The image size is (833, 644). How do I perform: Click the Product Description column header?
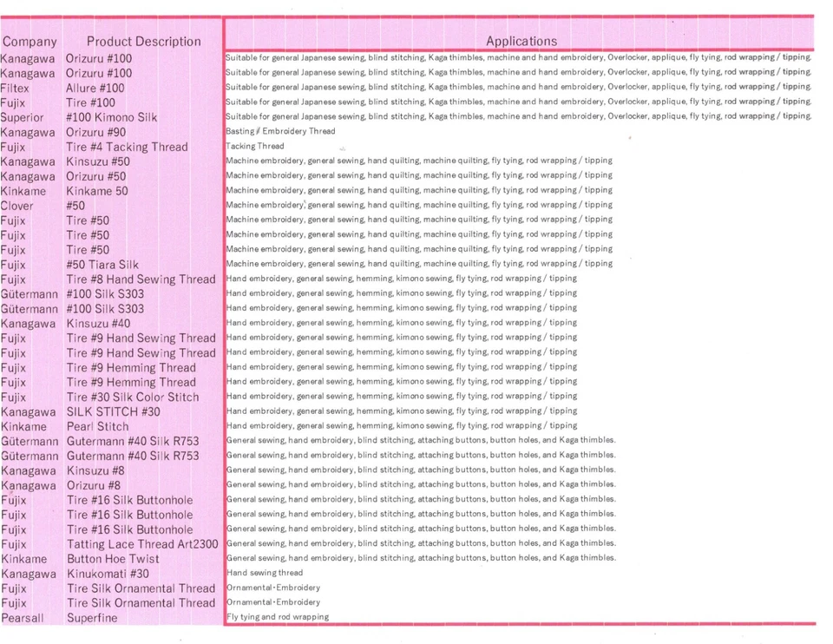(144, 42)
